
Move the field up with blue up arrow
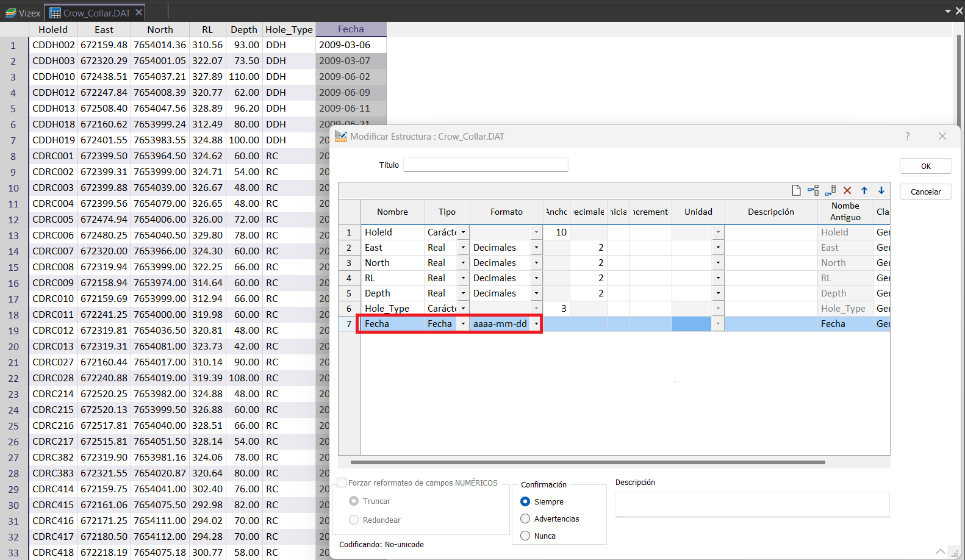coord(864,190)
